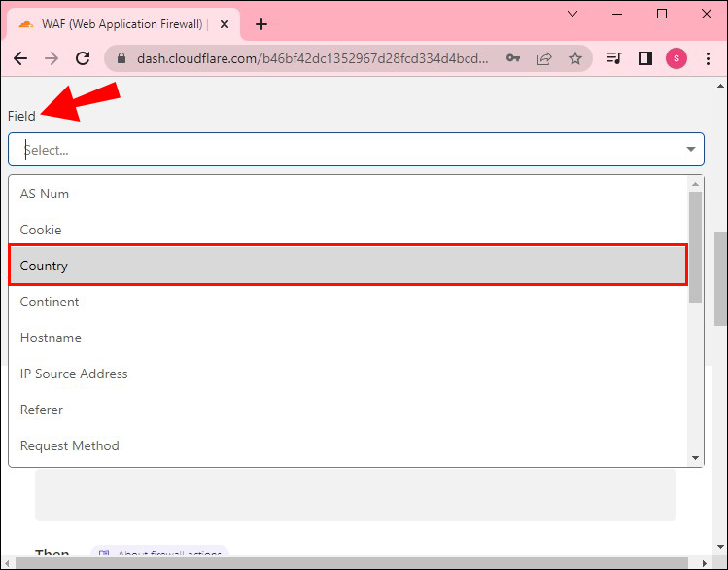Screen dimensions: 728x570
Task: Click the password key icon
Action: (512, 58)
